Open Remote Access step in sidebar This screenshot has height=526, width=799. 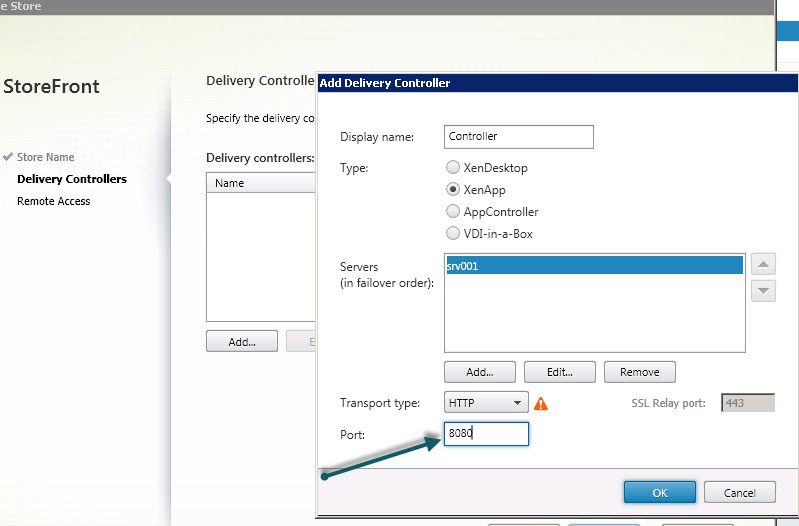[x=54, y=201]
